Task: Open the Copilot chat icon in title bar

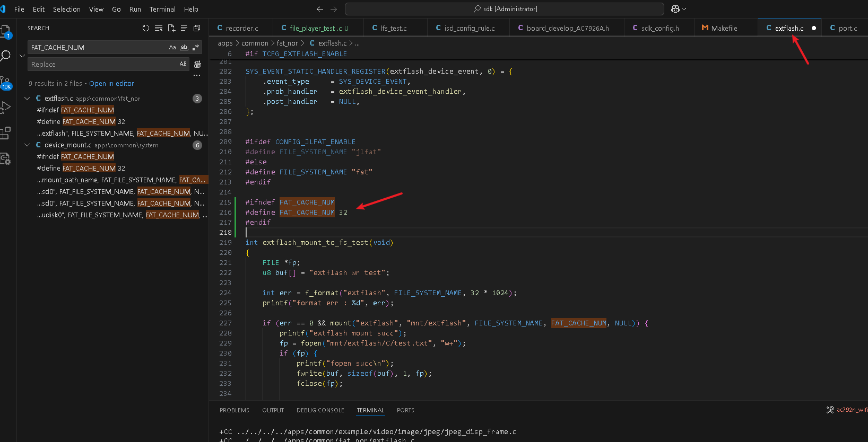Action: 675,9
